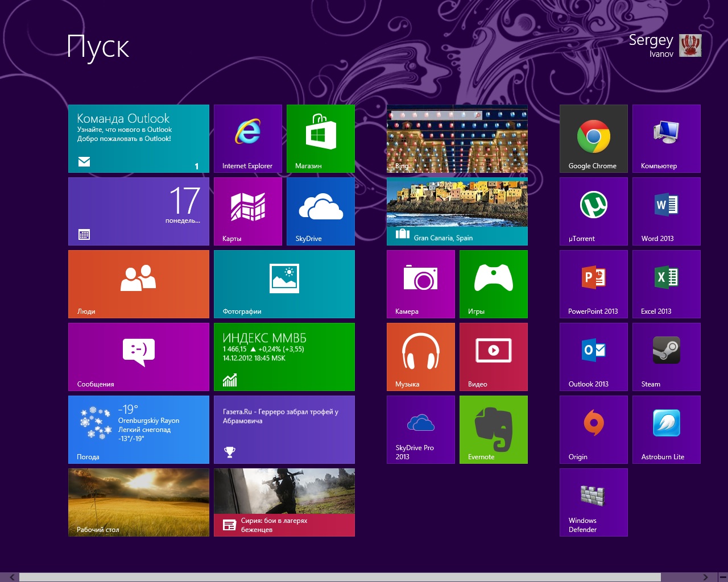Open the SkyDrive tile
Image resolution: width=728 pixels, height=582 pixels.
coord(321,211)
